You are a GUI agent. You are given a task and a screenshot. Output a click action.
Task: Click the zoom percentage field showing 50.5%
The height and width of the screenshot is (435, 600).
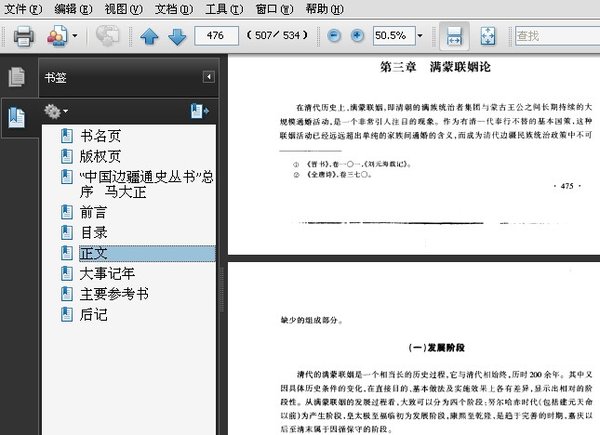(x=394, y=36)
